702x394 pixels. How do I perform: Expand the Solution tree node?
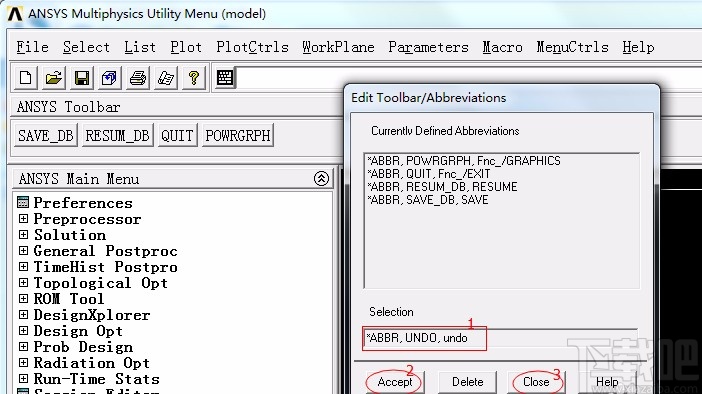[x=23, y=235]
